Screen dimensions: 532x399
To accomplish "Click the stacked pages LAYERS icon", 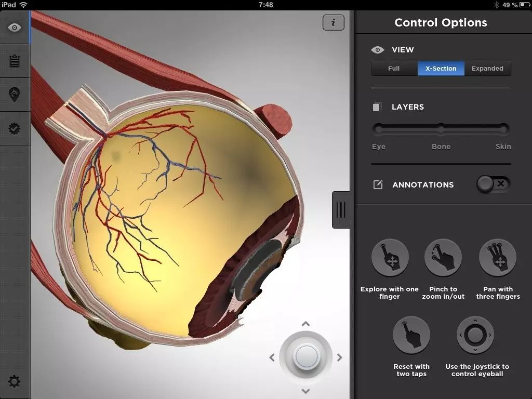I will point(377,107).
